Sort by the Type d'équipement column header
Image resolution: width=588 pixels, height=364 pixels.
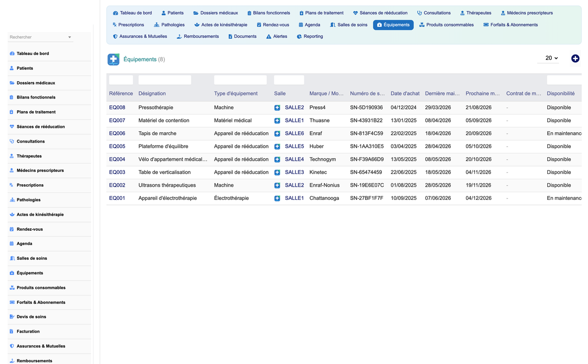[236, 94]
